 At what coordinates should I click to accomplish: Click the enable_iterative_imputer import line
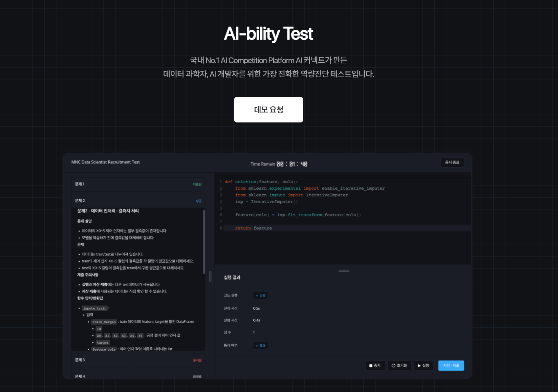click(x=310, y=188)
